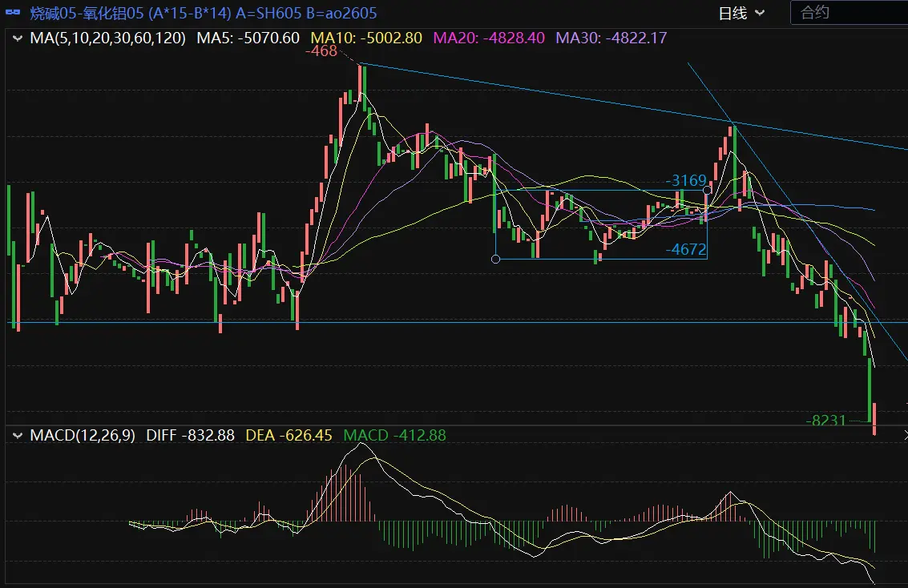Image resolution: width=908 pixels, height=588 pixels.
Task: Select the purple MA30 value label
Action: point(611,38)
